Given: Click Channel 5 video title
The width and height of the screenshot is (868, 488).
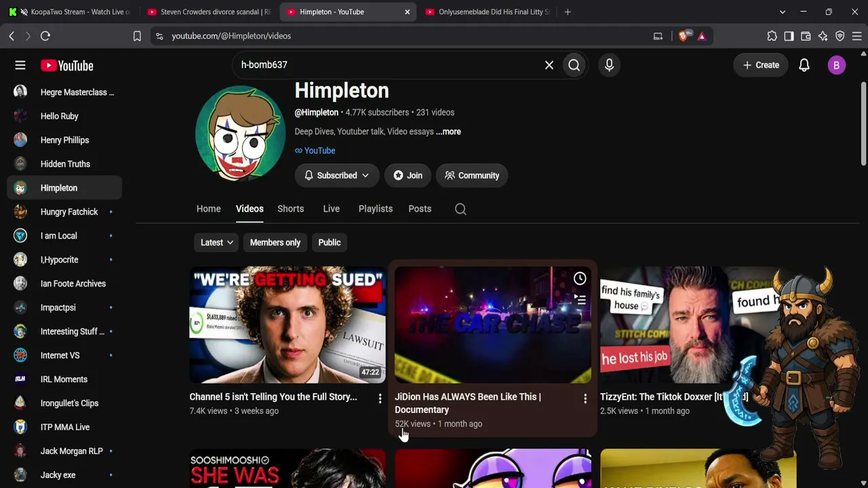Looking at the screenshot, I should 273,397.
